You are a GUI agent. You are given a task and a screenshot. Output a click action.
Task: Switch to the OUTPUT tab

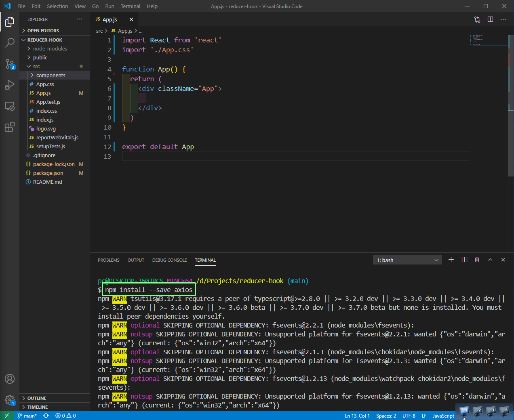tap(136, 260)
